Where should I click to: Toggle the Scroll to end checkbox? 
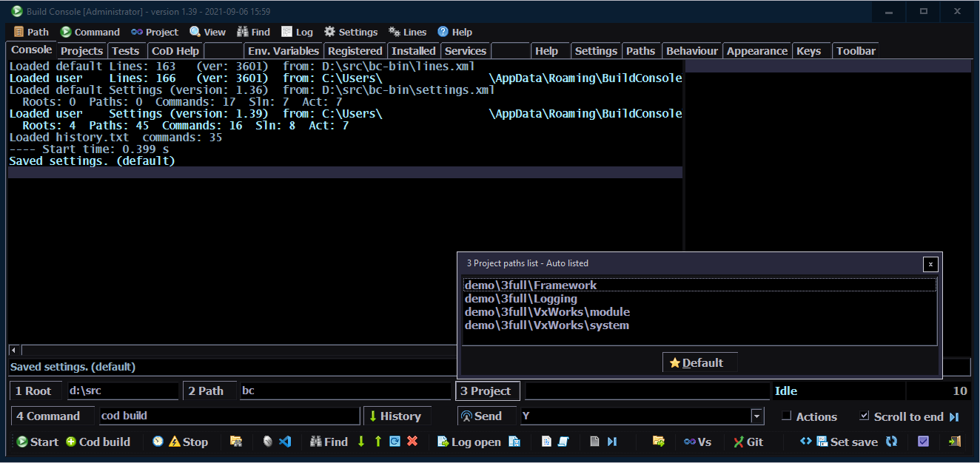(865, 416)
